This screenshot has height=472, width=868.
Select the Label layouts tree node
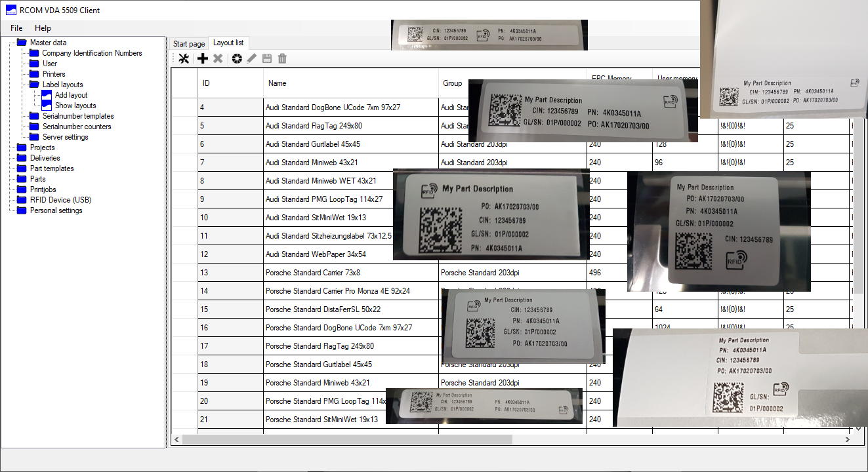pyautogui.click(x=63, y=85)
